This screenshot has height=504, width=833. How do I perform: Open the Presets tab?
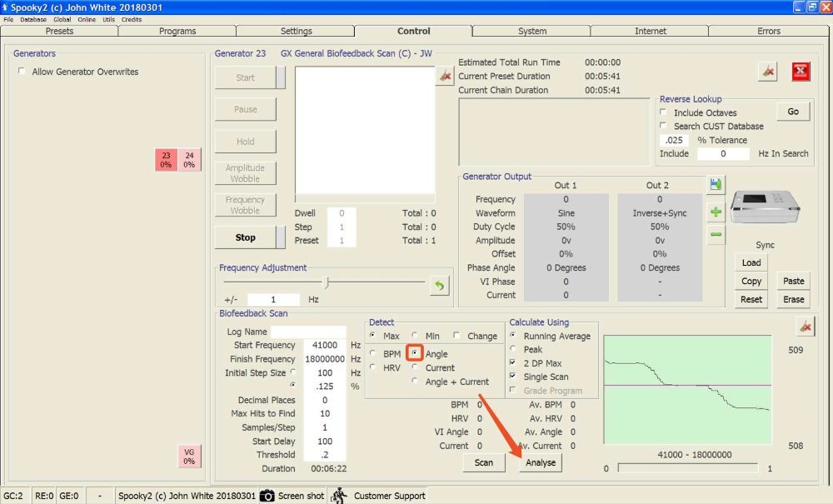pyautogui.click(x=59, y=31)
